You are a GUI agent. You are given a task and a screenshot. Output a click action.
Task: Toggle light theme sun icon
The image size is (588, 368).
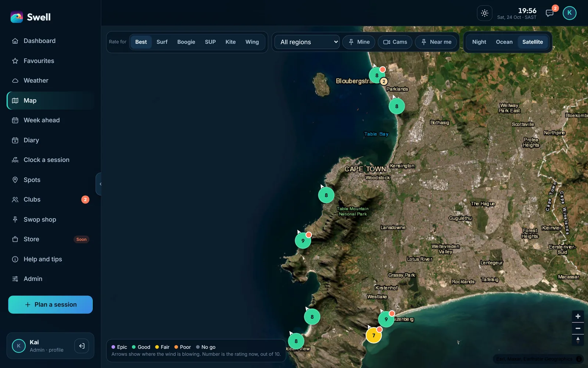coord(485,13)
